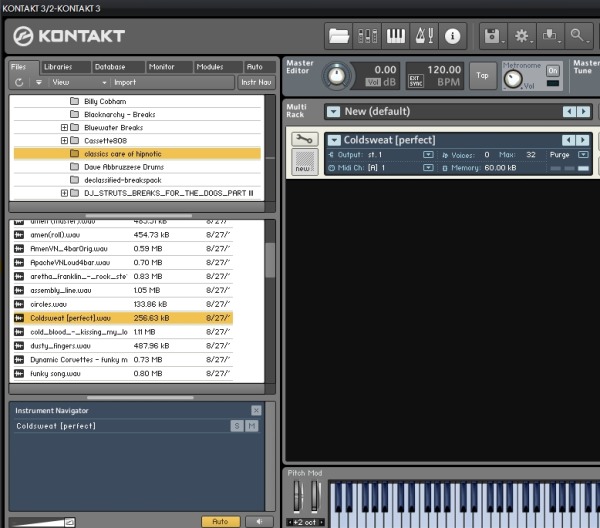Shift keyboard octave up arrow
The width and height of the screenshot is (600, 528).
[321, 522]
